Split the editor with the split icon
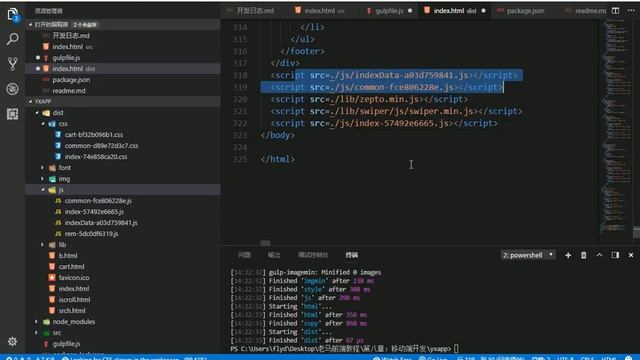The image size is (640, 360). [x=615, y=11]
